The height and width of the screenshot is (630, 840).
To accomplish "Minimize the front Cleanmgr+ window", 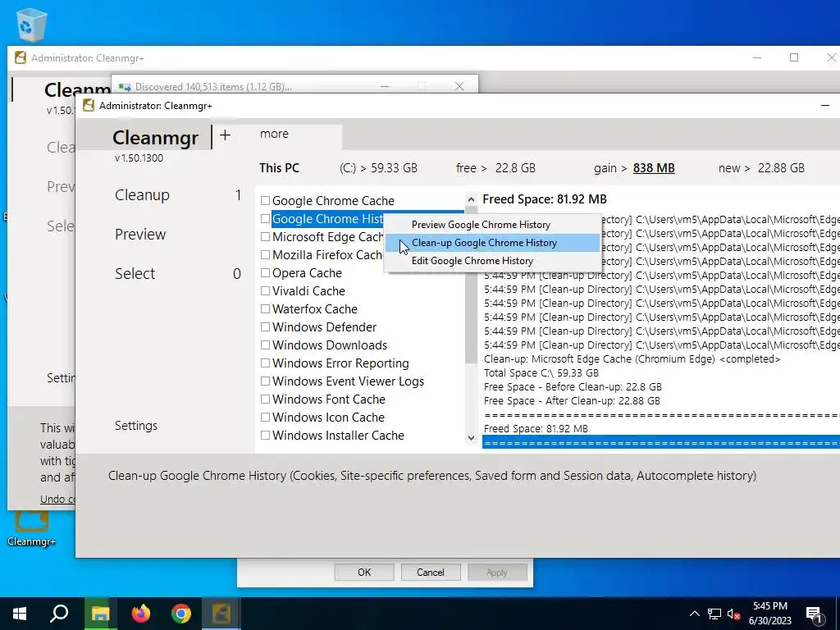I will [x=825, y=106].
